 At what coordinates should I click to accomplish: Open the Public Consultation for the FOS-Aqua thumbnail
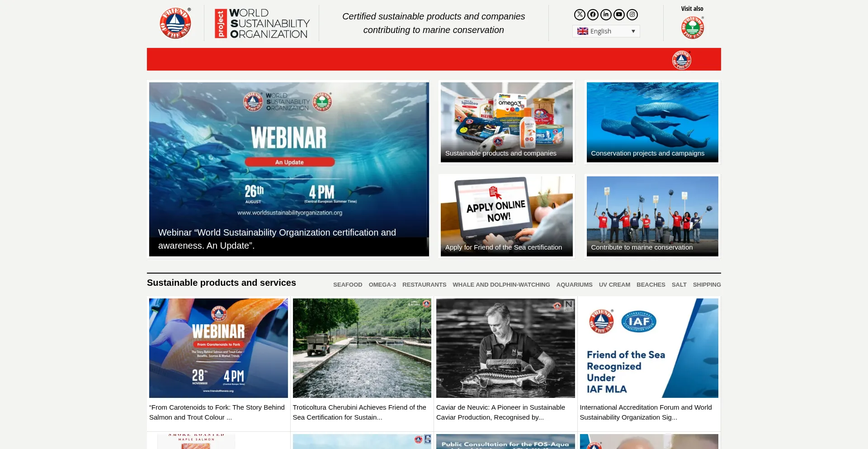pos(505,442)
